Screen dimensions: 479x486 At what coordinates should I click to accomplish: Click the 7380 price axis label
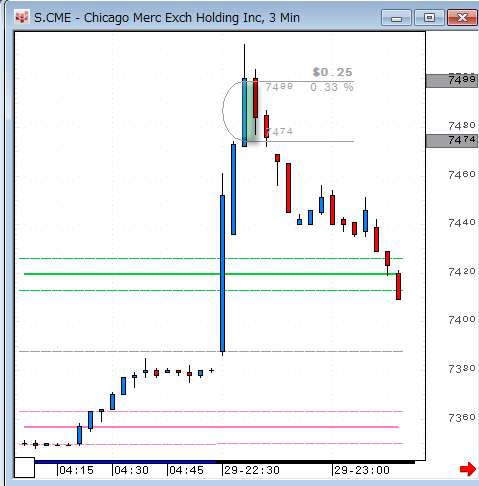462,369
